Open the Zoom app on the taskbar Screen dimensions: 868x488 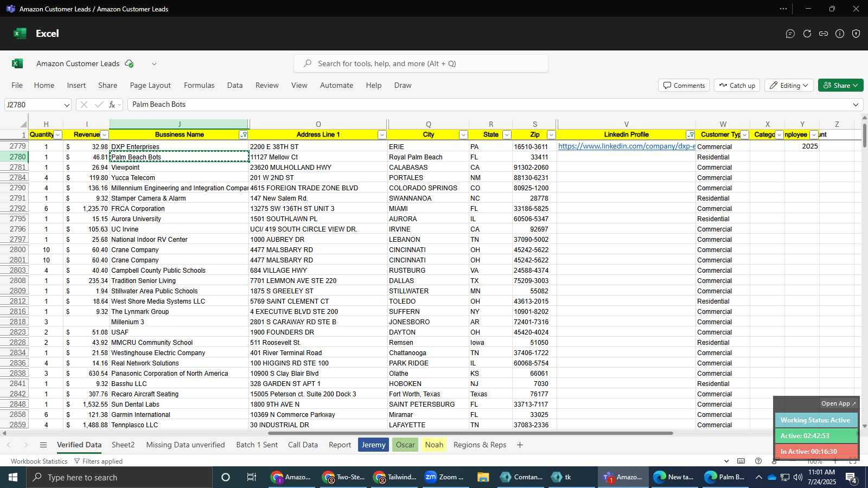pyautogui.click(x=444, y=477)
